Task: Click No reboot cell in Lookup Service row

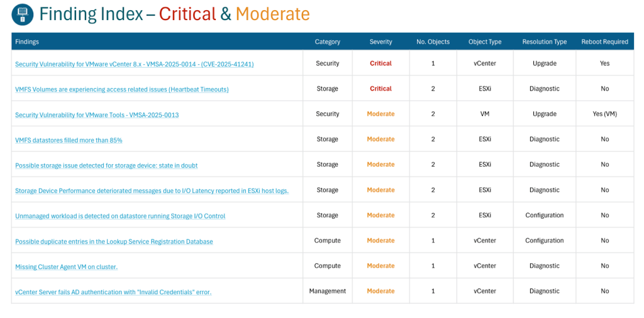Action: click(604, 241)
